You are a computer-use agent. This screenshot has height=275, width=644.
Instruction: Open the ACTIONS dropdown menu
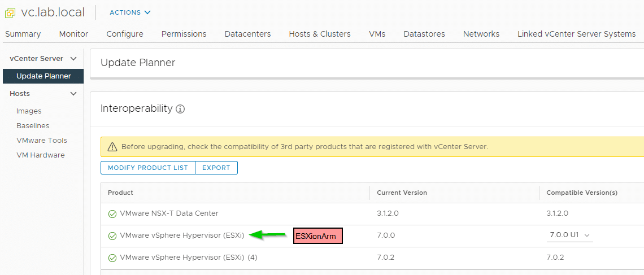click(130, 13)
